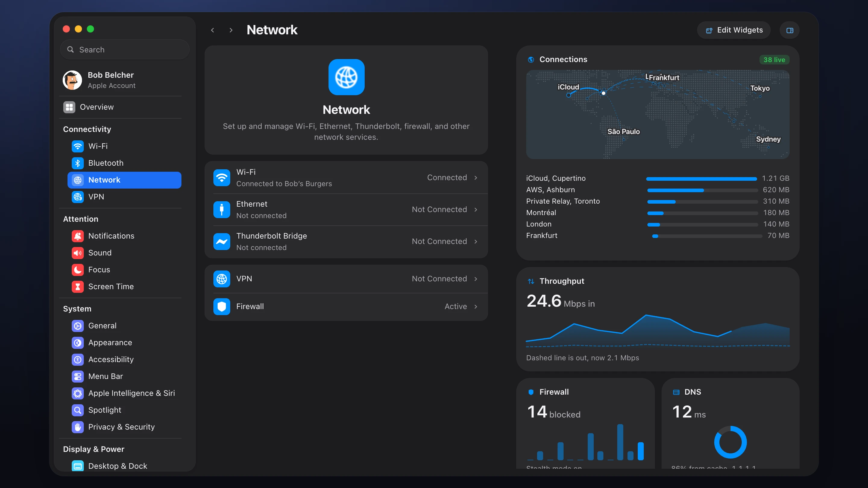Go back with the left arrow
Image resolution: width=868 pixels, height=488 pixels.
tap(212, 30)
